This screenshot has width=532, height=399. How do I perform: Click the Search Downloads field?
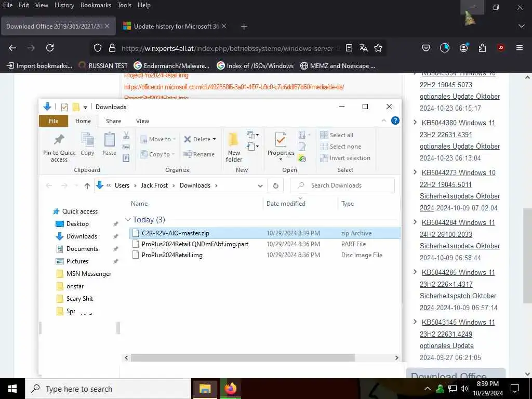pos(342,185)
